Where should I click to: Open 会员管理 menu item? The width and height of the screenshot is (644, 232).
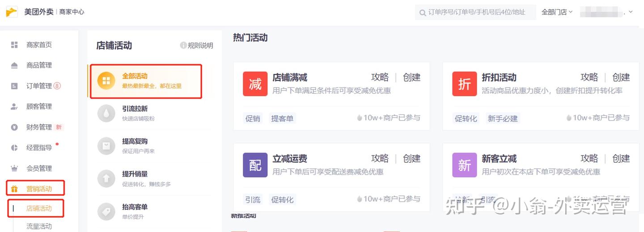[39, 168]
